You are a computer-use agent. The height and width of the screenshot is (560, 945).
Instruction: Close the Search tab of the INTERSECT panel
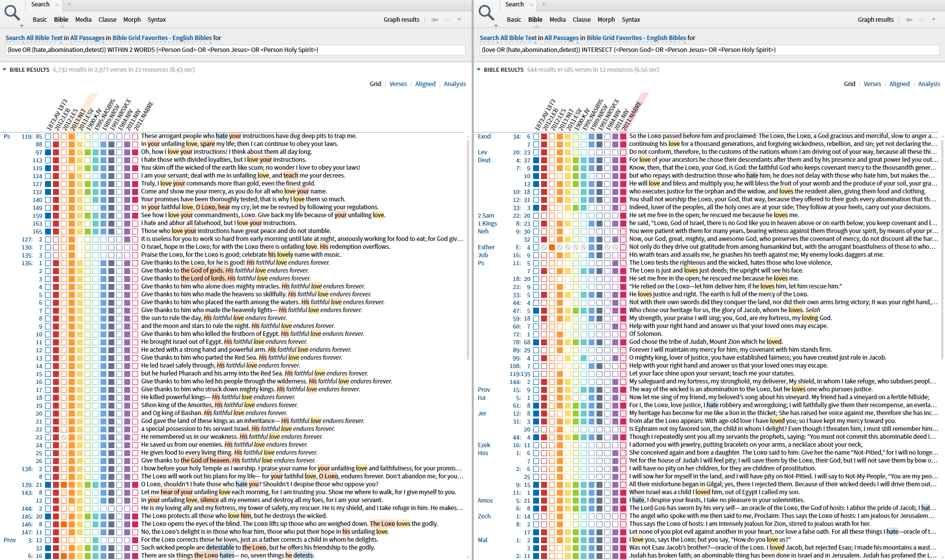531,4
